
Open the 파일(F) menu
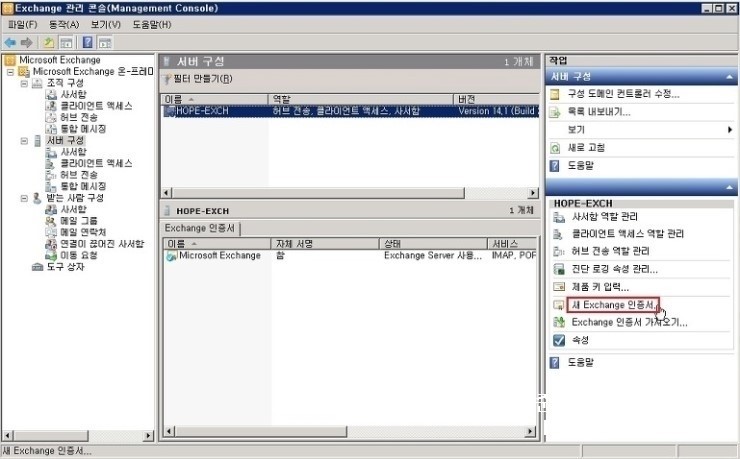(x=22, y=25)
